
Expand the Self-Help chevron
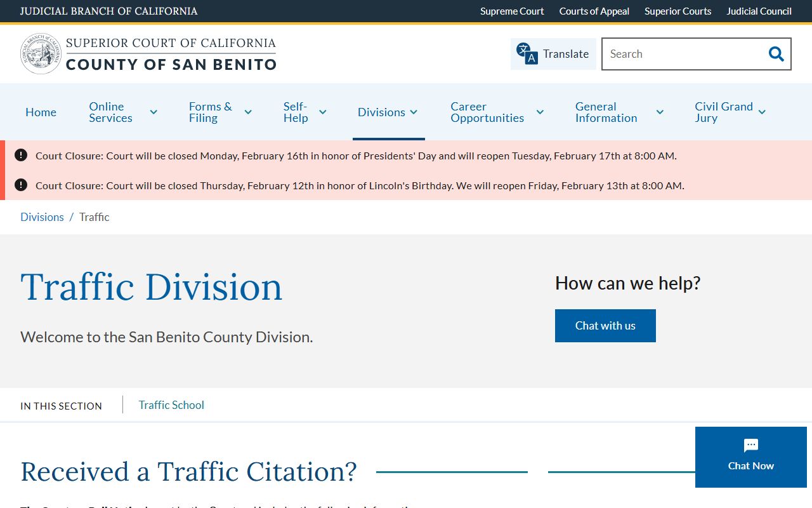click(x=322, y=112)
